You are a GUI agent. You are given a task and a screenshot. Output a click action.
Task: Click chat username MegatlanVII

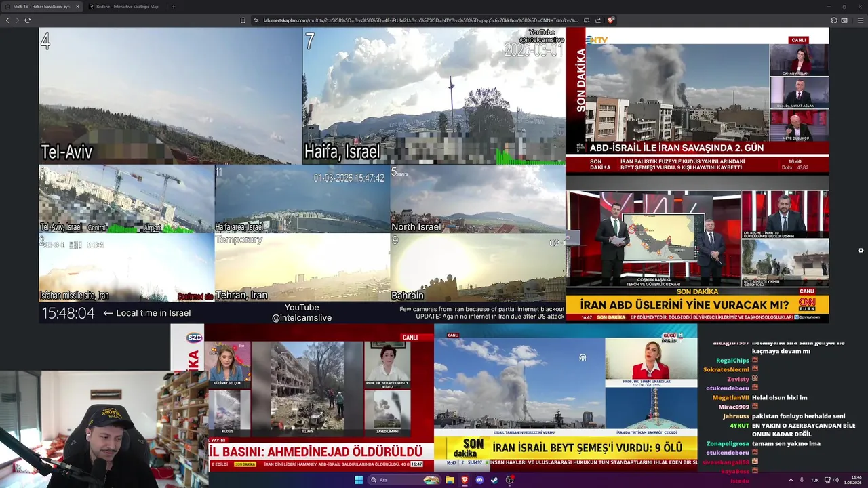tap(730, 397)
